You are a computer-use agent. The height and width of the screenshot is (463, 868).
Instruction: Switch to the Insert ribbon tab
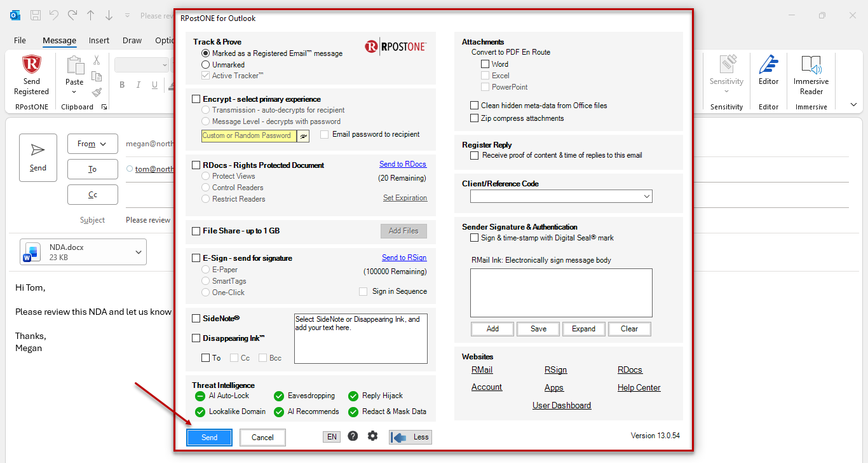click(99, 41)
